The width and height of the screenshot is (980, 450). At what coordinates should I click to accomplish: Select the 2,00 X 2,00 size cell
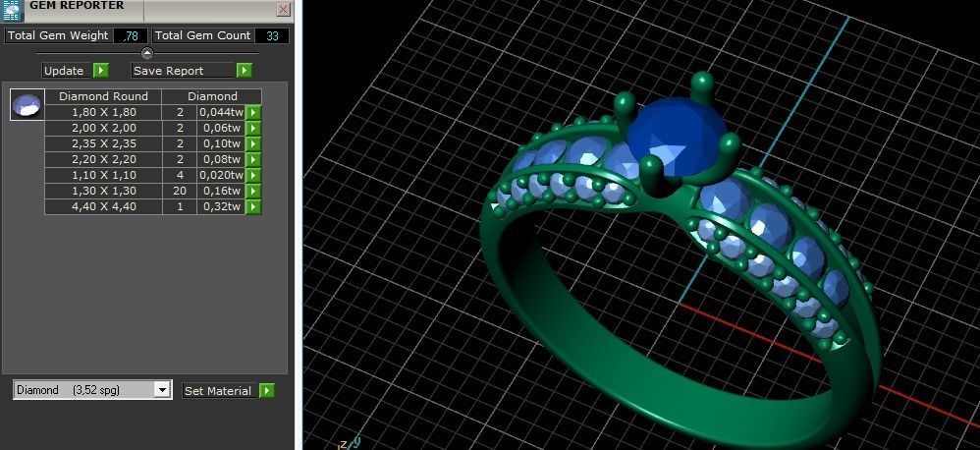click(x=103, y=128)
